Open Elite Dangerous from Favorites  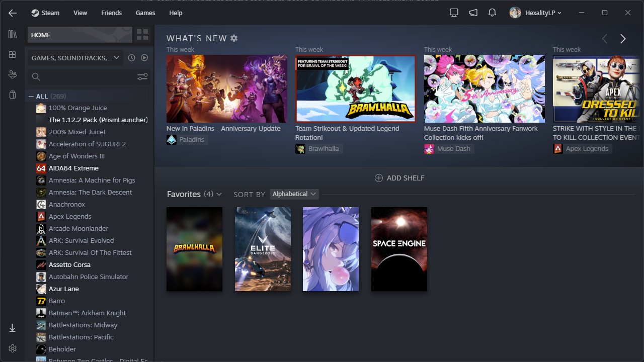pos(262,249)
